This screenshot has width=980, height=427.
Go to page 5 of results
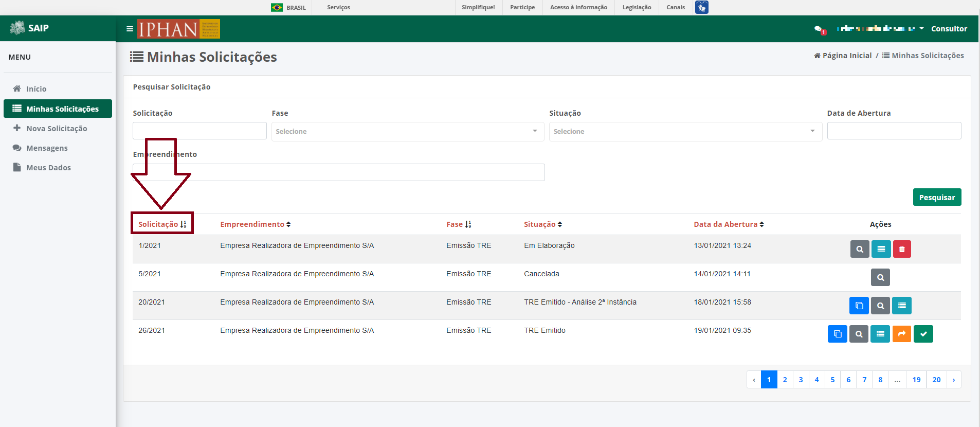pos(832,380)
